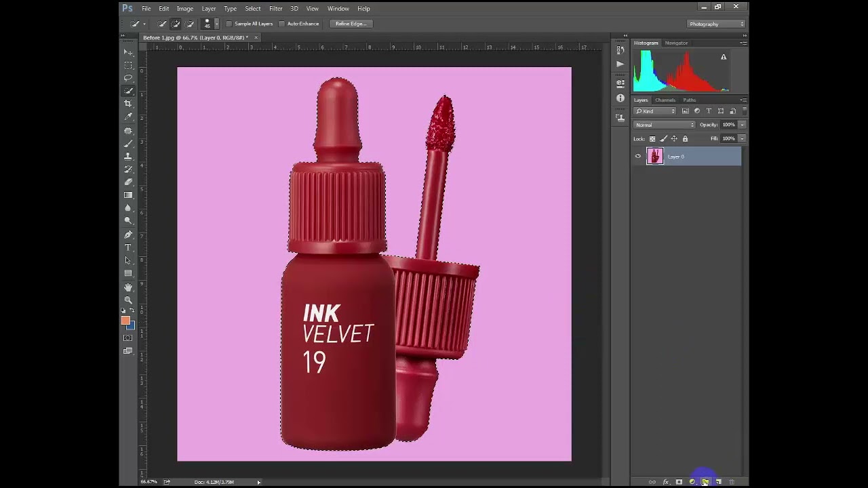Viewport: 868px width, 488px height.
Task: Select the Lasso tool
Action: (x=128, y=78)
